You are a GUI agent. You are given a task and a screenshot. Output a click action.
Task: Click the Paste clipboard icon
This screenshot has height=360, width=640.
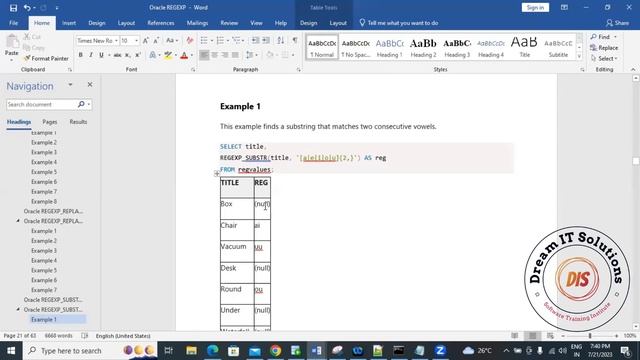12,42
